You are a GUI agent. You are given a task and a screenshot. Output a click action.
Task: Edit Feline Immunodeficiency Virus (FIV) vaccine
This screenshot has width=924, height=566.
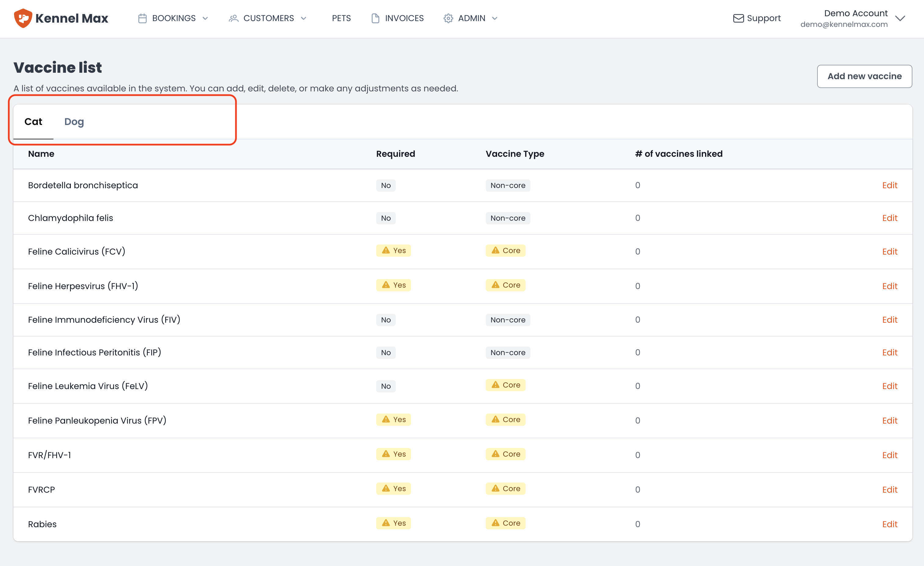(x=889, y=320)
